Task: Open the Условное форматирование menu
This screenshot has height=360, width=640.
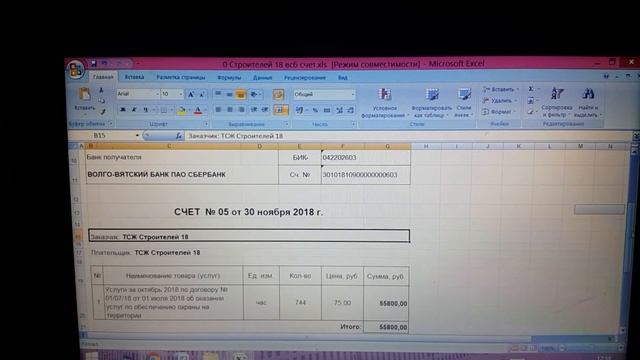Action: 384,102
